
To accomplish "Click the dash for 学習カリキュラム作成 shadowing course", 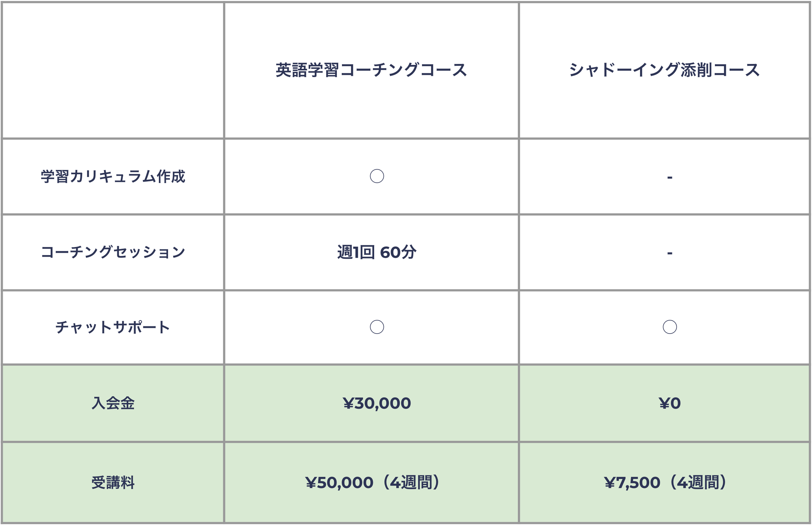I will (x=670, y=177).
